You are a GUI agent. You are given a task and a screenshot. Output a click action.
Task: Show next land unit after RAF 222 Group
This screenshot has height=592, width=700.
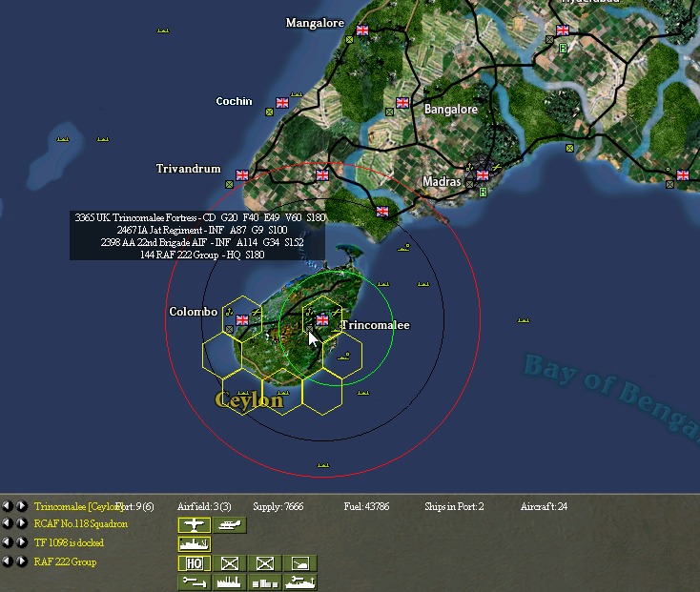point(21,561)
